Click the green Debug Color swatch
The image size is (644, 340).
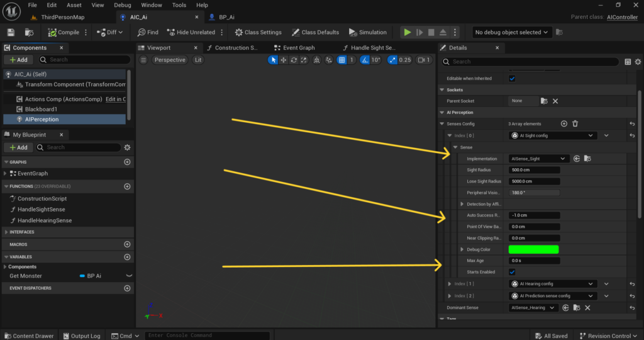(x=533, y=249)
